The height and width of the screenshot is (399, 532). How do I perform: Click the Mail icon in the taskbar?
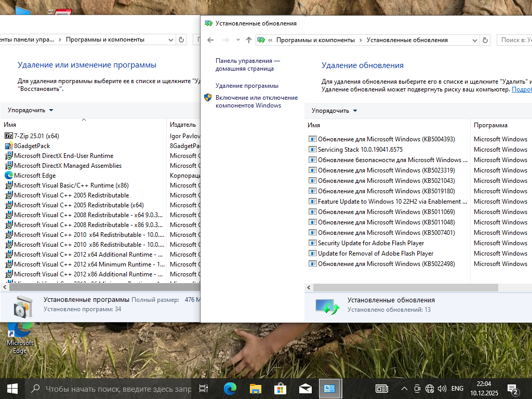[305, 388]
